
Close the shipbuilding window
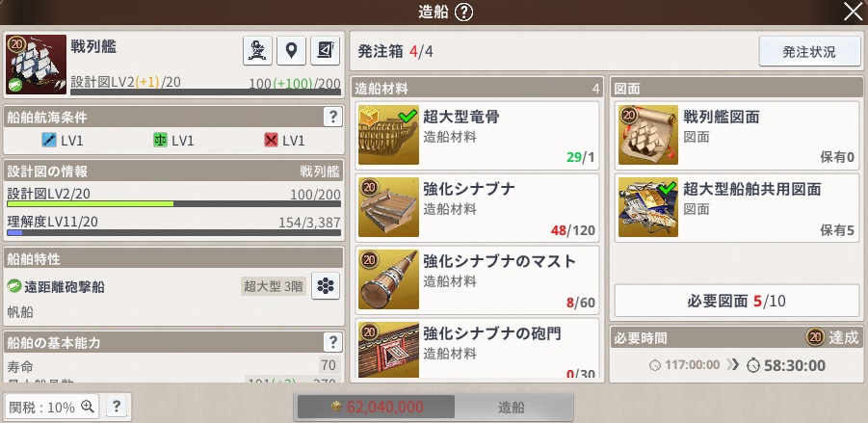pyautogui.click(x=853, y=12)
